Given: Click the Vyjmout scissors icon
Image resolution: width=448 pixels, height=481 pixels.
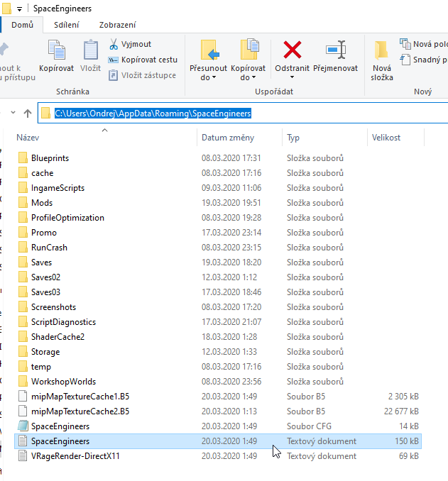Looking at the screenshot, I should point(114,44).
